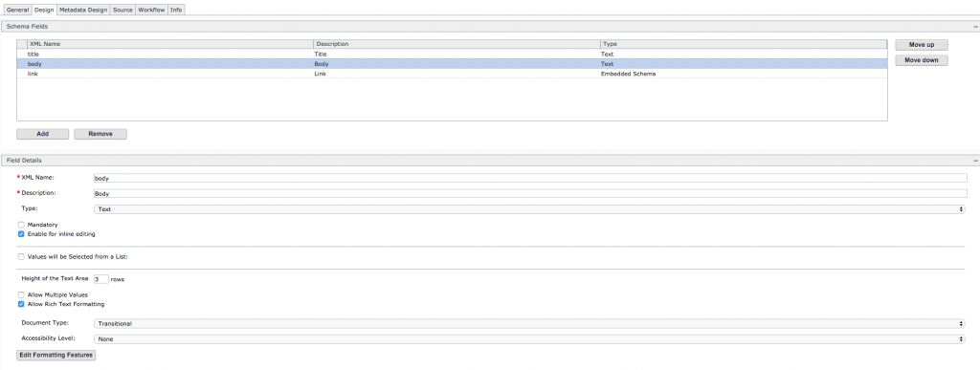
Task: Select the Design tab
Action: [x=44, y=10]
